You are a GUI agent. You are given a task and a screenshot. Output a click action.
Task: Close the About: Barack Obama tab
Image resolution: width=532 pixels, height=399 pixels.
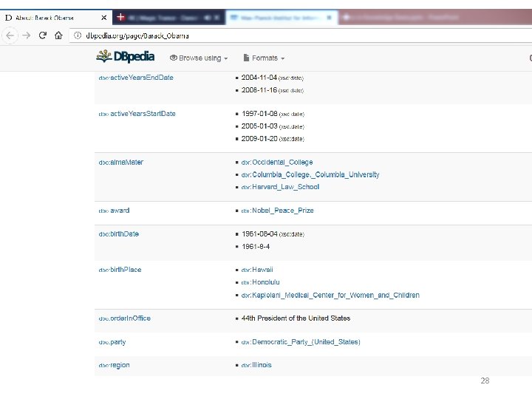104,18
